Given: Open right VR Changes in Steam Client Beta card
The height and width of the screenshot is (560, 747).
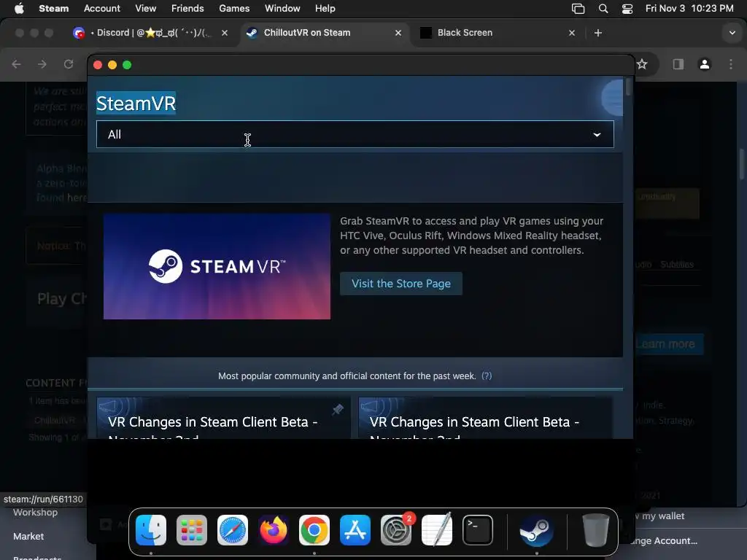Looking at the screenshot, I should tap(485, 418).
